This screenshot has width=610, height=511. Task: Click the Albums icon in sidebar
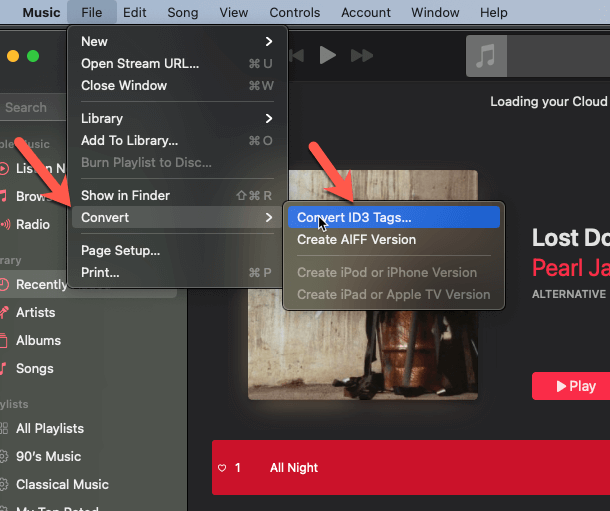pyautogui.click(x=4, y=340)
